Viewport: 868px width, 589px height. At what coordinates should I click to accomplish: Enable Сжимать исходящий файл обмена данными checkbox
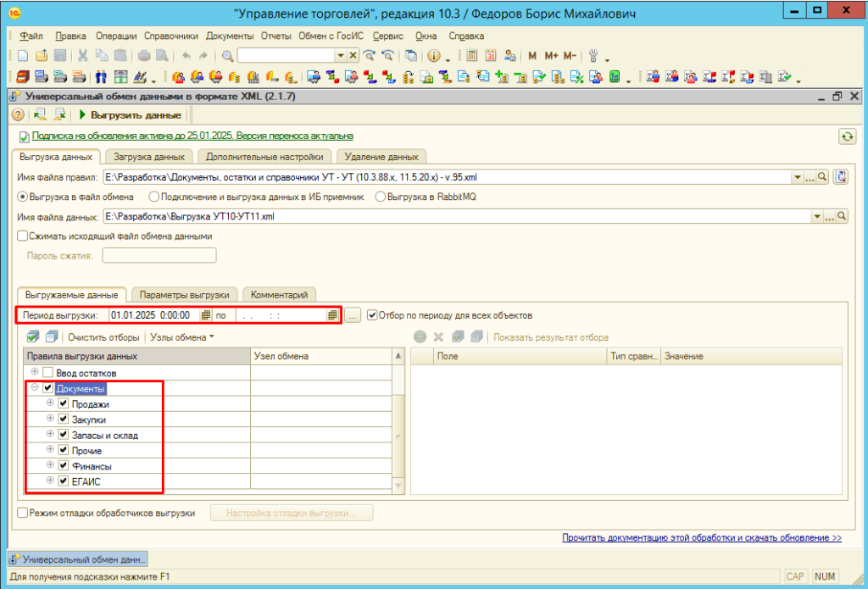click(23, 236)
